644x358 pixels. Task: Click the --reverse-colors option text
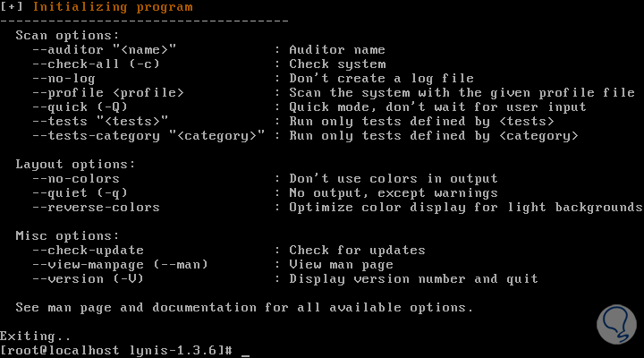point(96,208)
